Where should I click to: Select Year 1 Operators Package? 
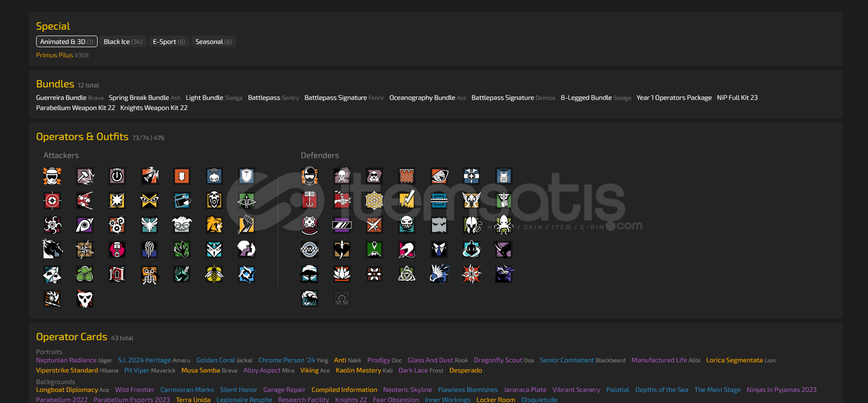click(x=674, y=98)
